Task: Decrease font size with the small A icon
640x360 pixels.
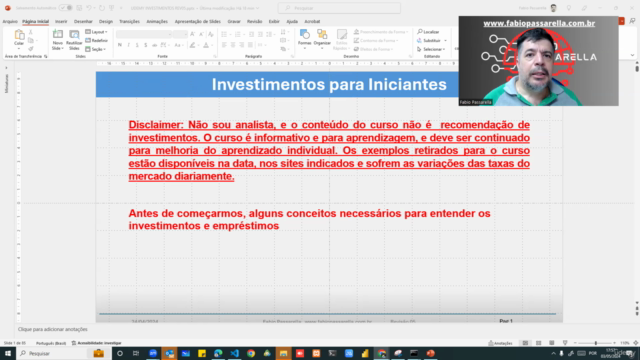Action: pyautogui.click(x=201, y=34)
